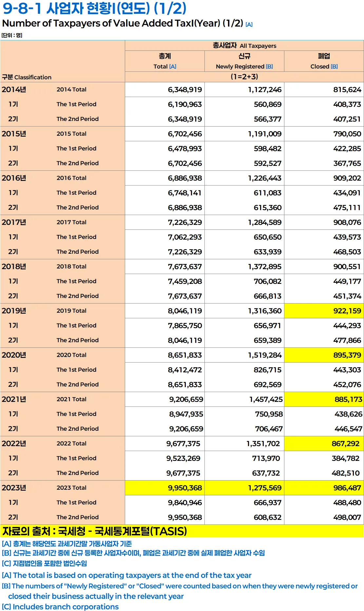Select closed value 452,076
The image size is (364, 611).
click(x=347, y=385)
